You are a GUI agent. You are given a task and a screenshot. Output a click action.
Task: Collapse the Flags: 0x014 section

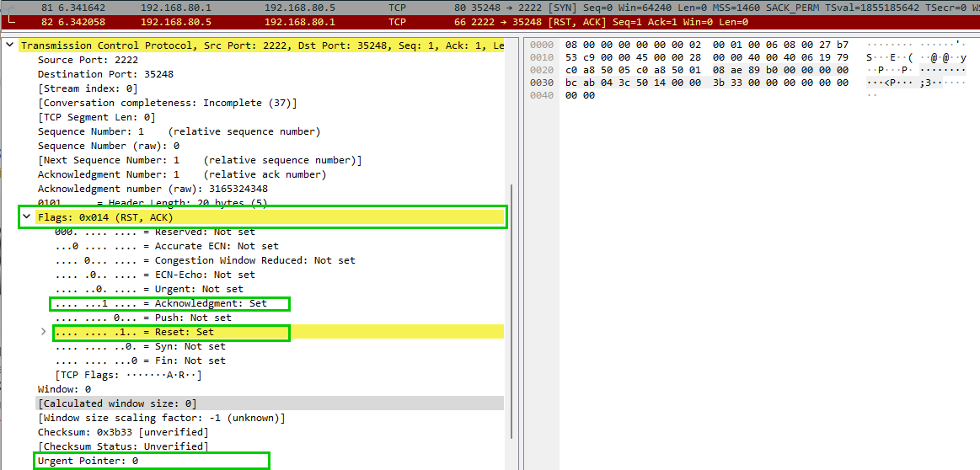[x=27, y=217]
